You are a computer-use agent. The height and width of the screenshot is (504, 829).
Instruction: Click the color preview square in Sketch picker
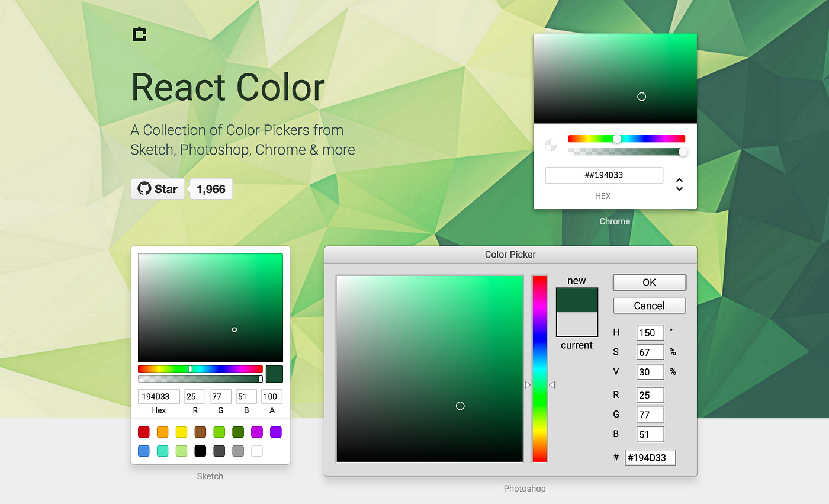274,374
